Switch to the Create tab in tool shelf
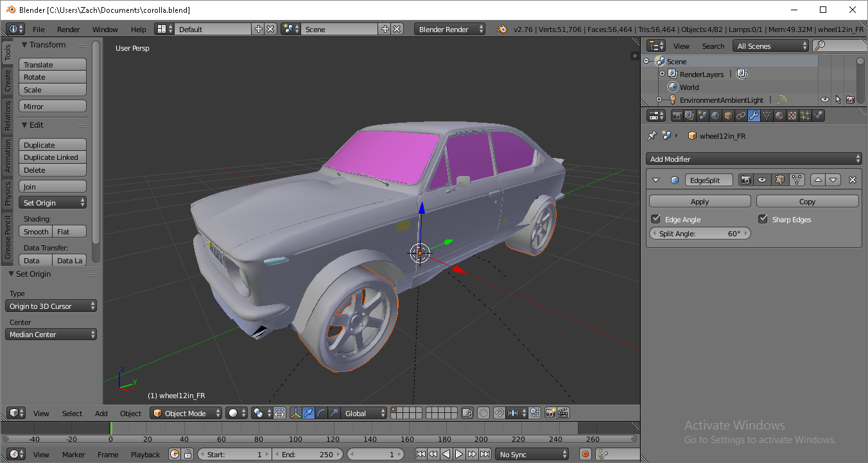The height and width of the screenshot is (463, 868). click(x=8, y=80)
